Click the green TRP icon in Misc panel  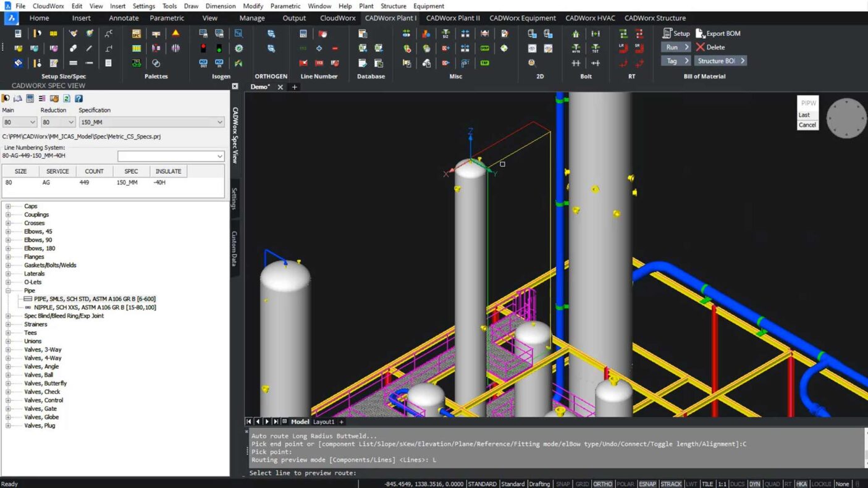(x=485, y=63)
